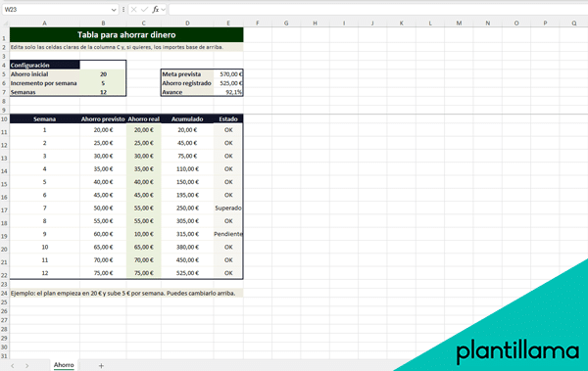Select Ahorro real 10,00 € in week 9
This screenshot has width=588, height=371.
click(144, 234)
